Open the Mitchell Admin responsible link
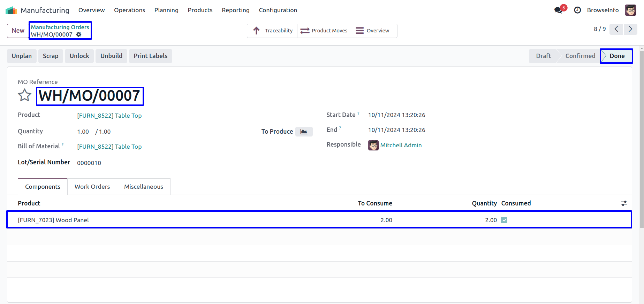Screen dimensions: 644x304 [401, 145]
